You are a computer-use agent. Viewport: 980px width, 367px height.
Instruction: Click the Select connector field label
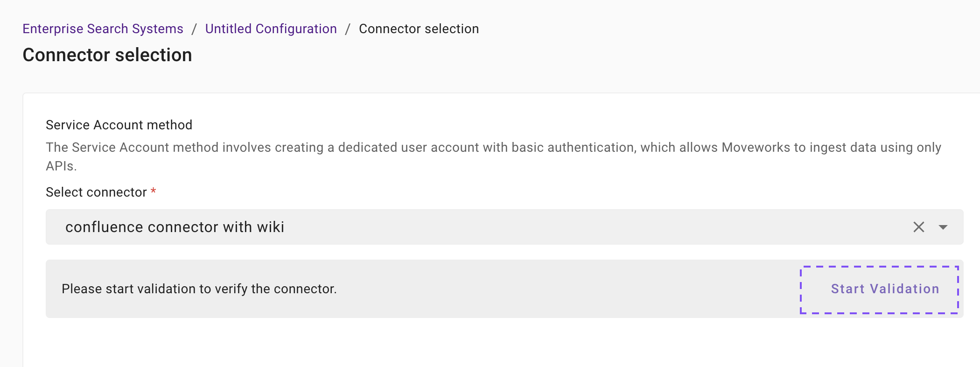pyautogui.click(x=96, y=192)
